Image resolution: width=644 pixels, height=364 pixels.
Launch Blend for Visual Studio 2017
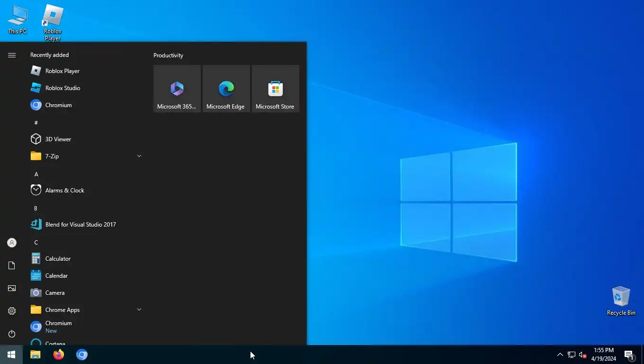pos(85,225)
